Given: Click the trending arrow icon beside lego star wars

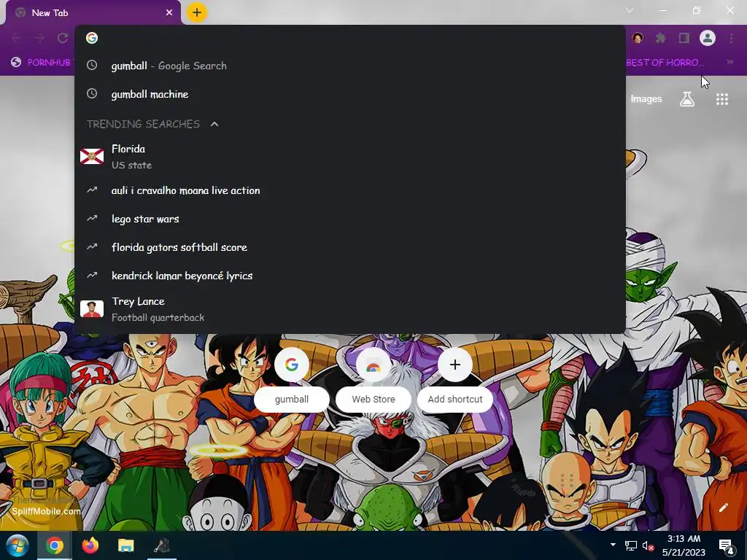Looking at the screenshot, I should pyautogui.click(x=92, y=219).
